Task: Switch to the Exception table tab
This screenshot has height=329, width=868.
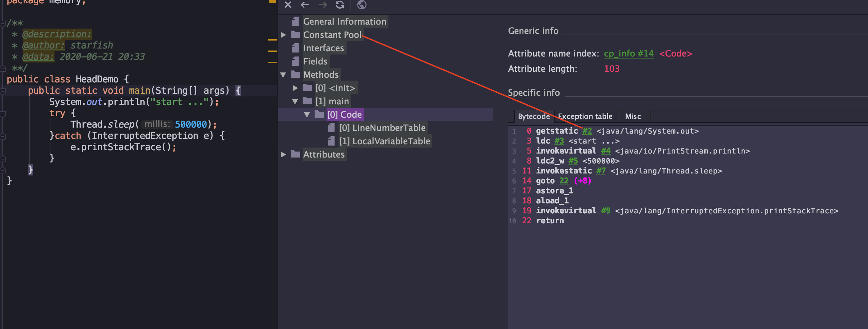Action: 585,117
